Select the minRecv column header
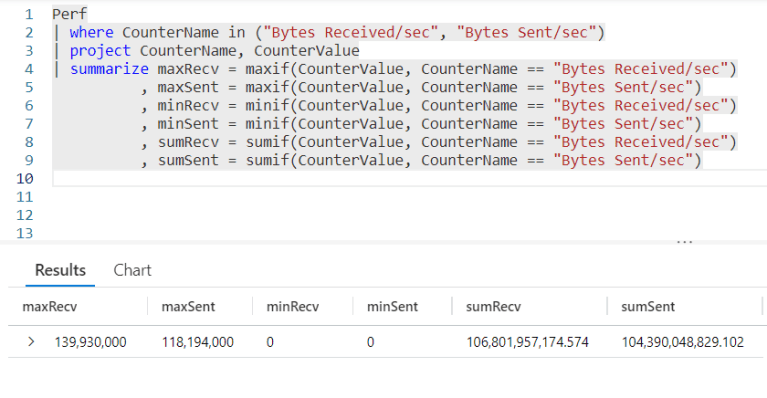 click(293, 307)
